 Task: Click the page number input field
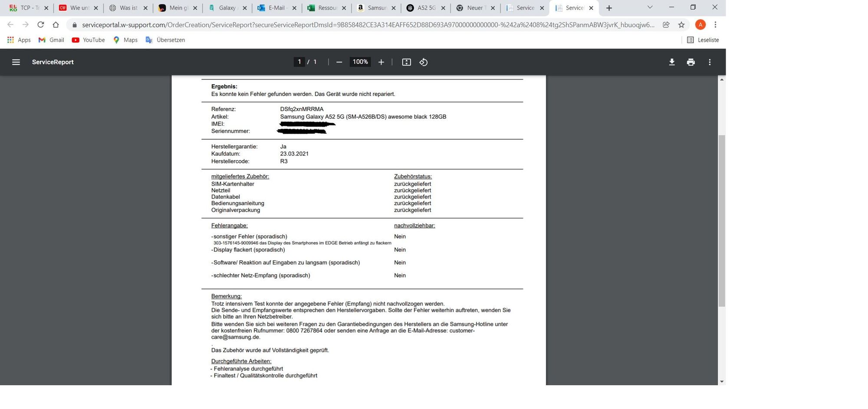pyautogui.click(x=299, y=62)
